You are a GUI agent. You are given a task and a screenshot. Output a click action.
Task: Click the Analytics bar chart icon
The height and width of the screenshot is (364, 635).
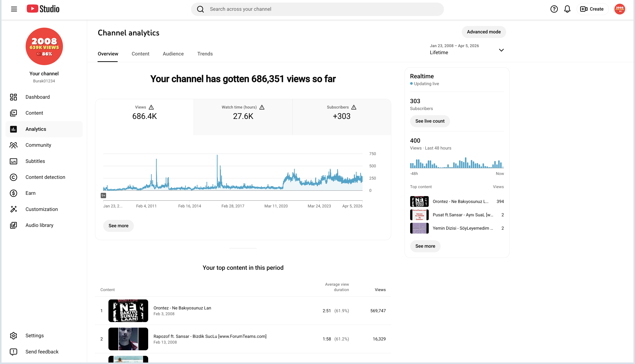(x=14, y=129)
